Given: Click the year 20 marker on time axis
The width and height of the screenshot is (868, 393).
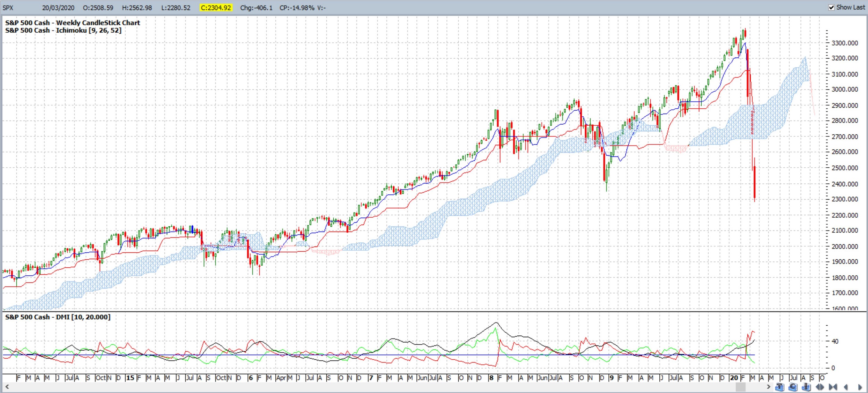Looking at the screenshot, I should [x=734, y=378].
